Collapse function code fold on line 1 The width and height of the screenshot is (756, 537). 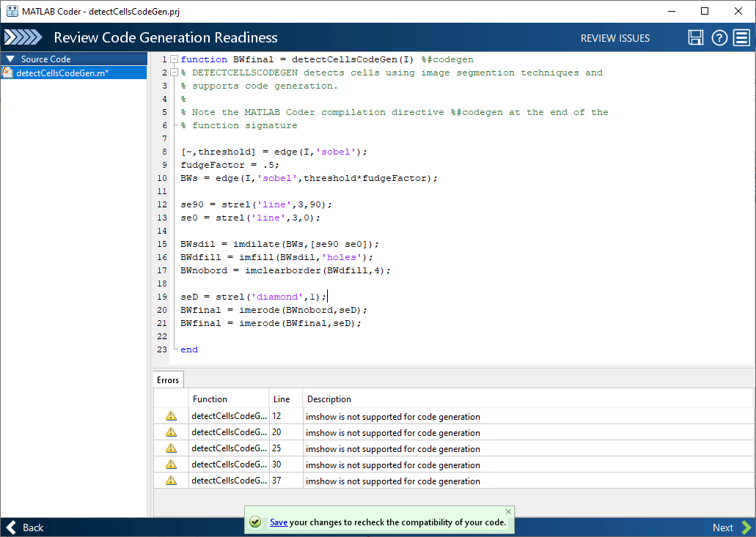point(174,59)
